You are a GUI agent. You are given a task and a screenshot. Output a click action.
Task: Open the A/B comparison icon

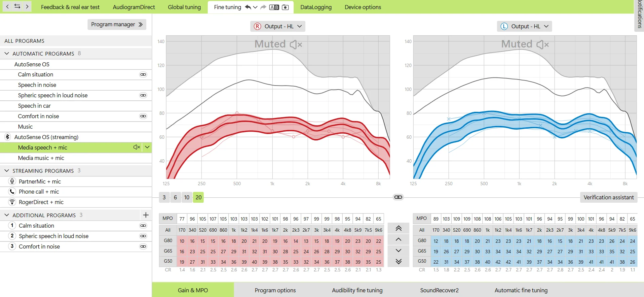(274, 7)
